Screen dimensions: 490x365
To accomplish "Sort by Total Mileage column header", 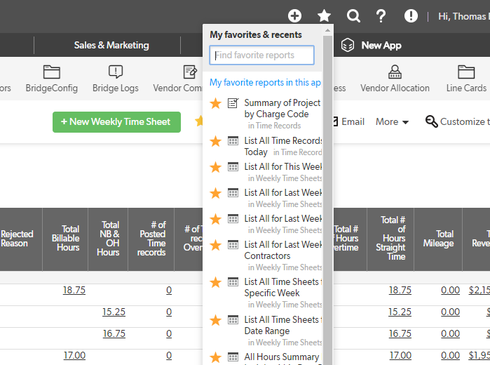I will [x=439, y=238].
